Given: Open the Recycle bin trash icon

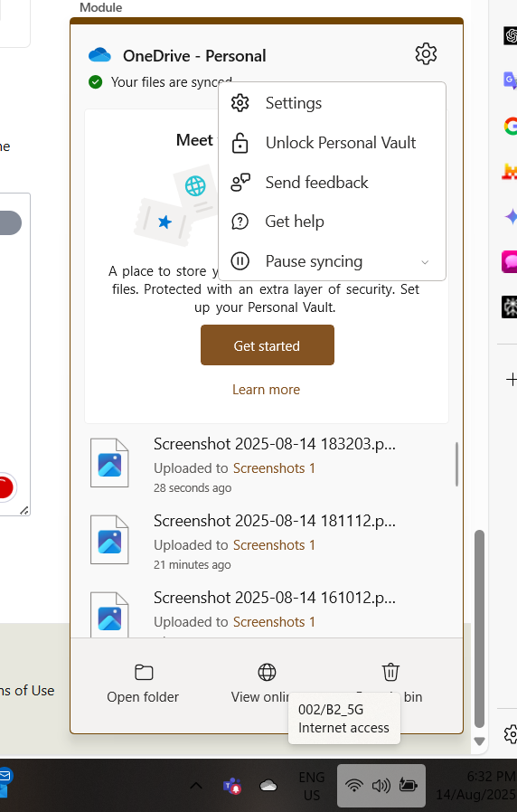Looking at the screenshot, I should pyautogui.click(x=390, y=672).
